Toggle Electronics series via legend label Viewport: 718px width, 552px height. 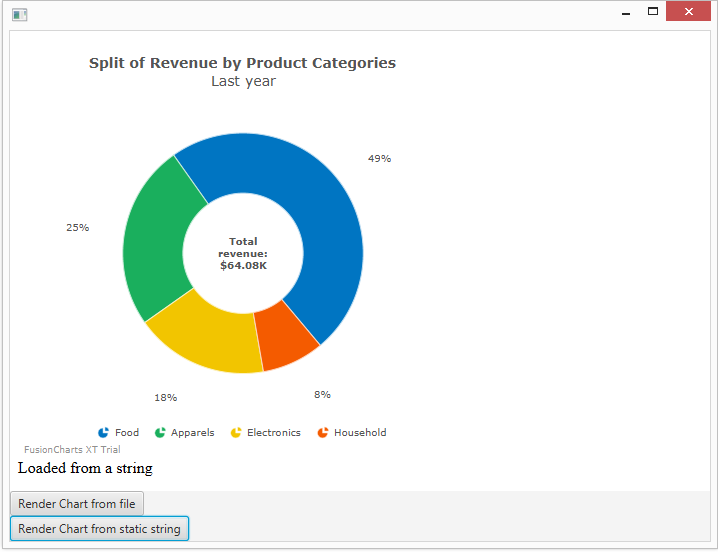coord(273,433)
